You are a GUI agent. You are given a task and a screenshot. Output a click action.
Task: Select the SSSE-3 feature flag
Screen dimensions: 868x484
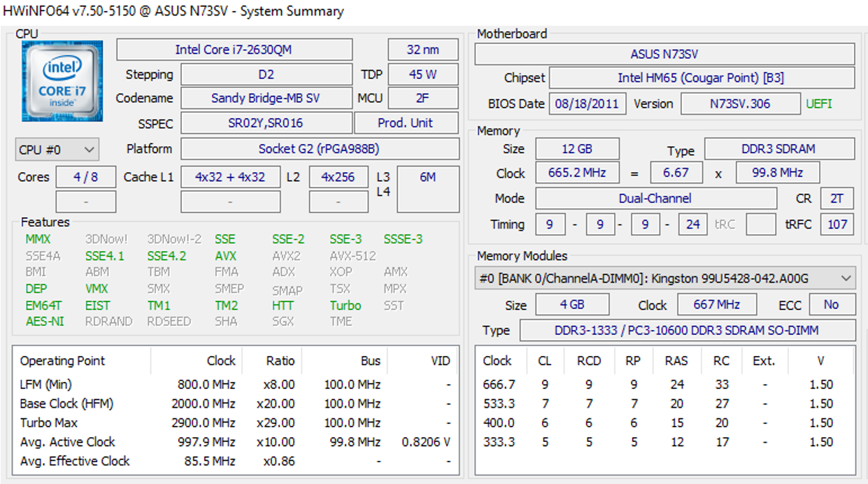tap(404, 239)
